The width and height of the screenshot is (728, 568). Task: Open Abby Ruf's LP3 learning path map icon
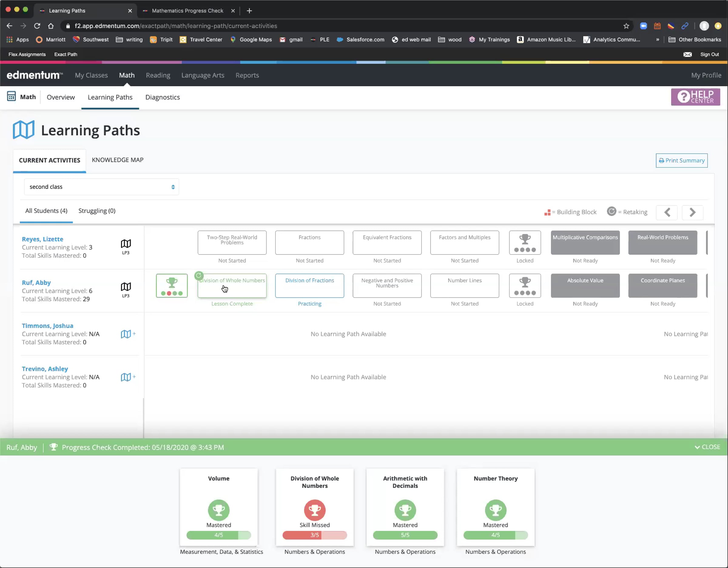pos(126,287)
